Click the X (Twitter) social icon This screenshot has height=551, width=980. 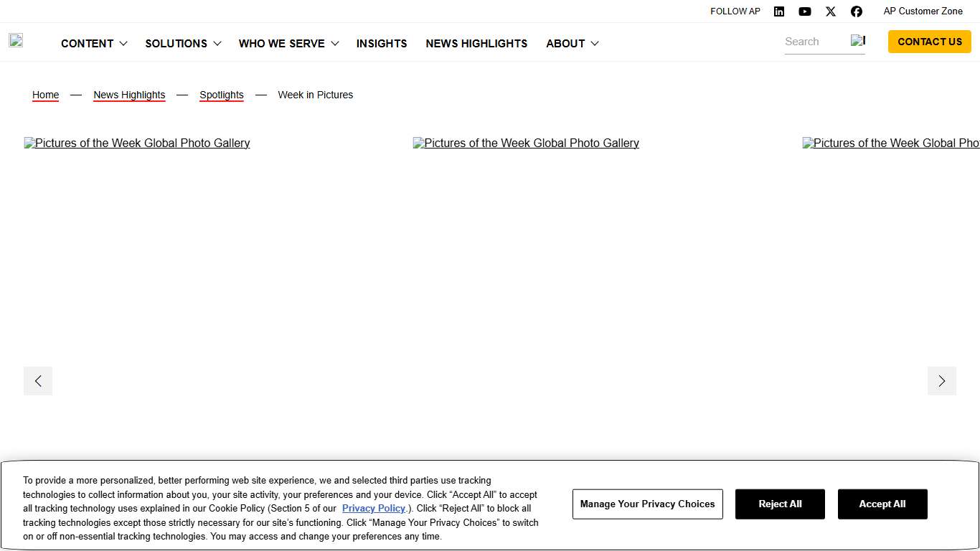831,11
